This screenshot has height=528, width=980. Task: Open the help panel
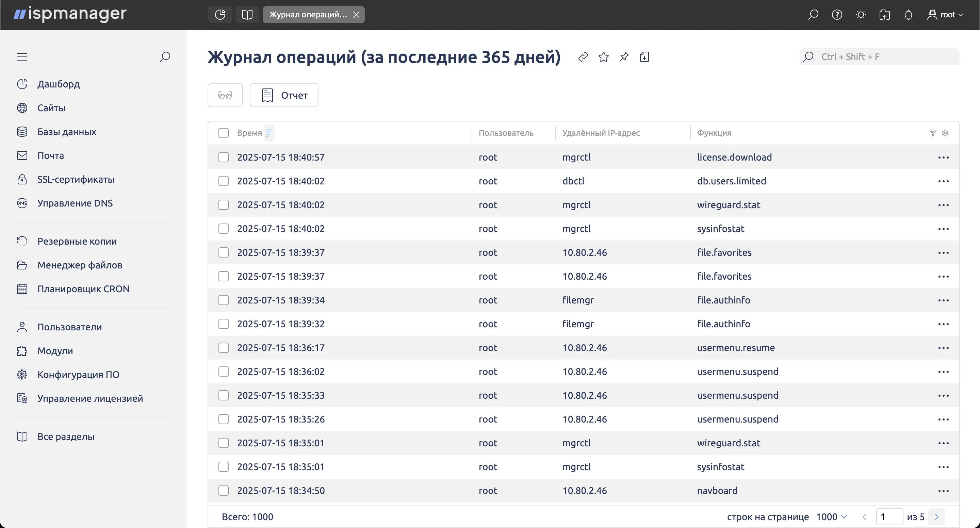click(x=837, y=14)
